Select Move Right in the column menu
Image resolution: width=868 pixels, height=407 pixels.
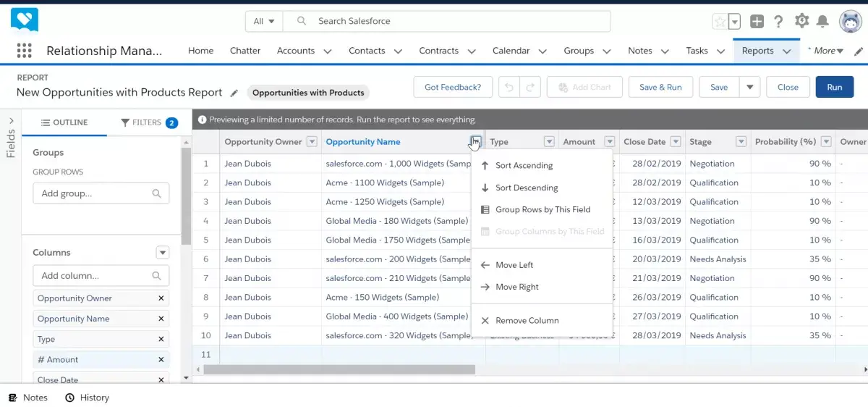[542, 287]
